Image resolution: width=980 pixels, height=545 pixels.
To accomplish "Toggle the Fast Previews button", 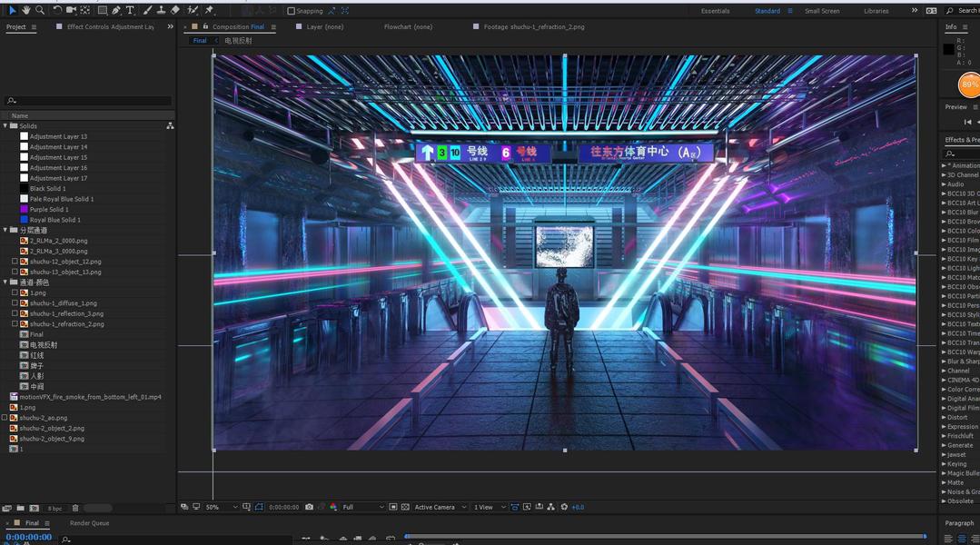I will (528, 507).
